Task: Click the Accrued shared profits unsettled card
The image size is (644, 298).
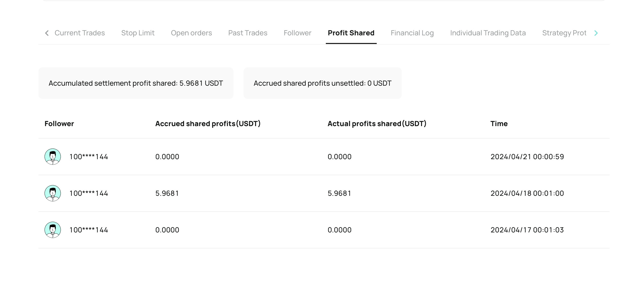Action: coord(323,83)
